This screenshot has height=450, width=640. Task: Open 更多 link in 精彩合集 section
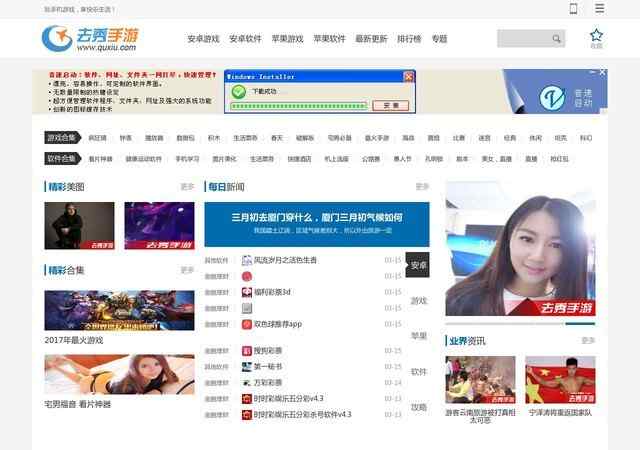pos(187,270)
